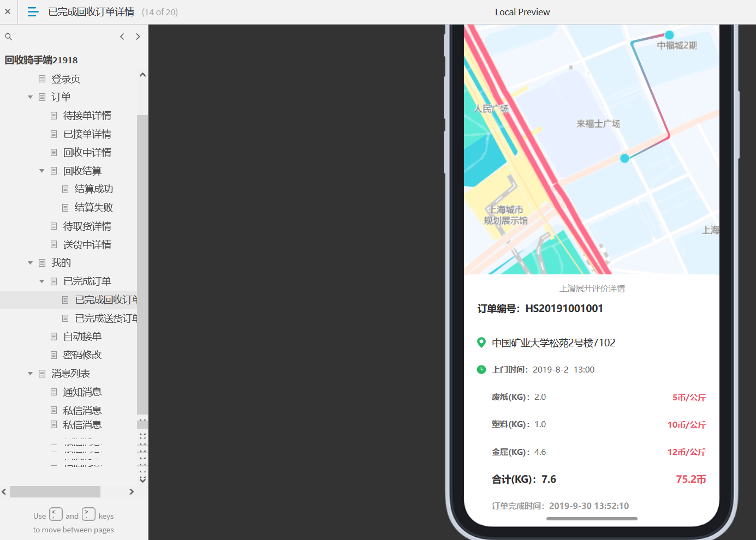Go to next page arrow
The width and height of the screenshot is (756, 540).
pos(138,37)
